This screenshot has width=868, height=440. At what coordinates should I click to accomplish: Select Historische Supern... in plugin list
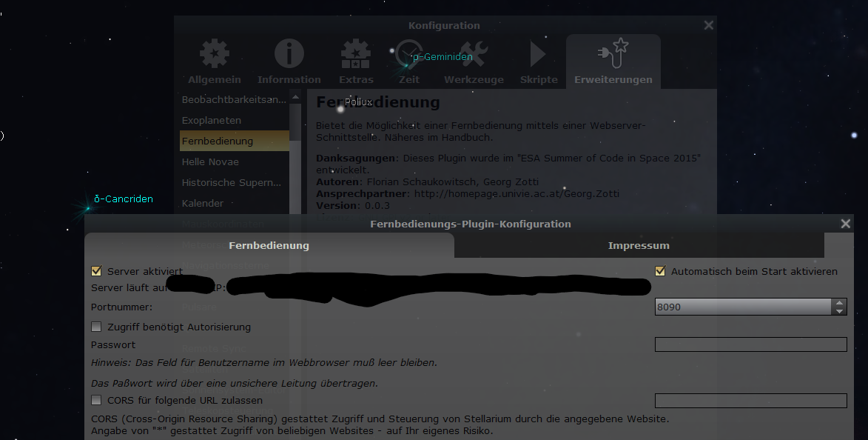tap(234, 182)
